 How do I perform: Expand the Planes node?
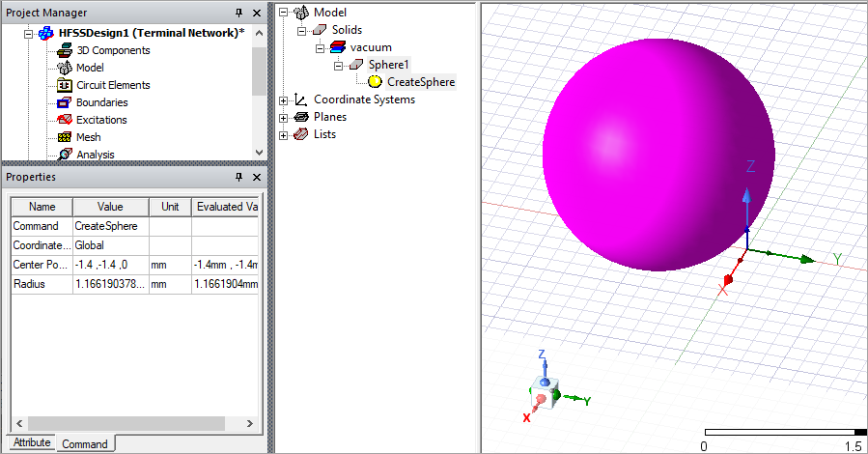click(284, 118)
